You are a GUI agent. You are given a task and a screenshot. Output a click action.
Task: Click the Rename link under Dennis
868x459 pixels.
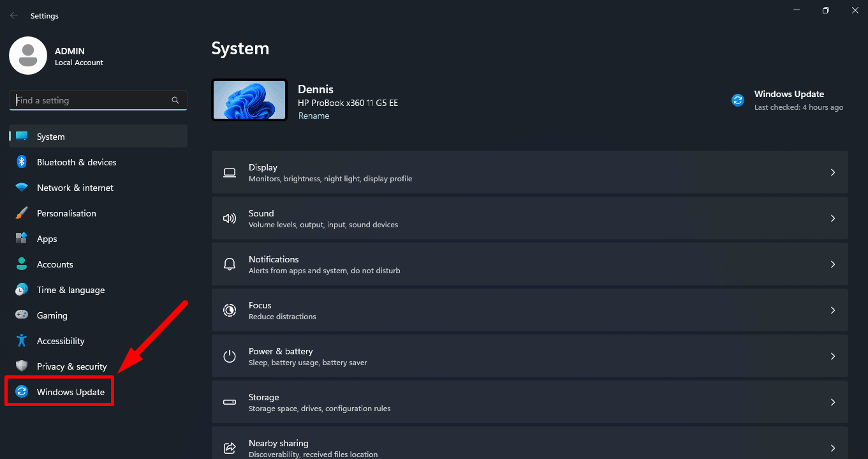[x=314, y=116]
